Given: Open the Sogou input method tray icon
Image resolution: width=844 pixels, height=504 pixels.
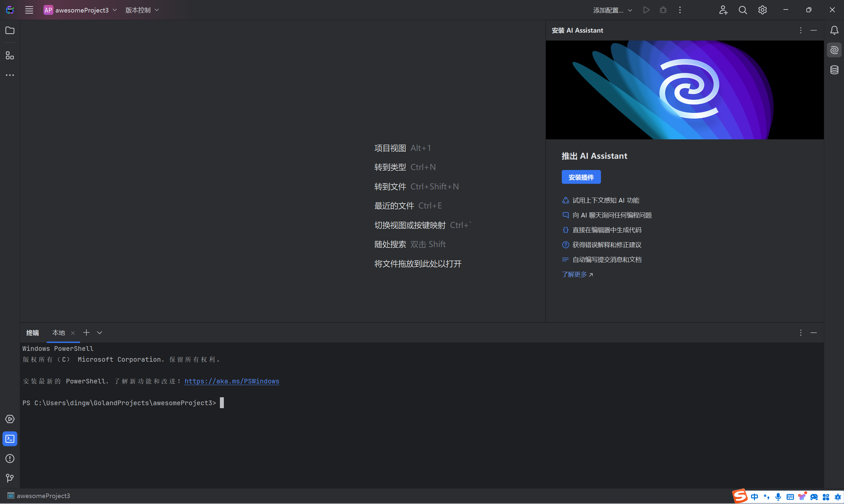Looking at the screenshot, I should 739,496.
